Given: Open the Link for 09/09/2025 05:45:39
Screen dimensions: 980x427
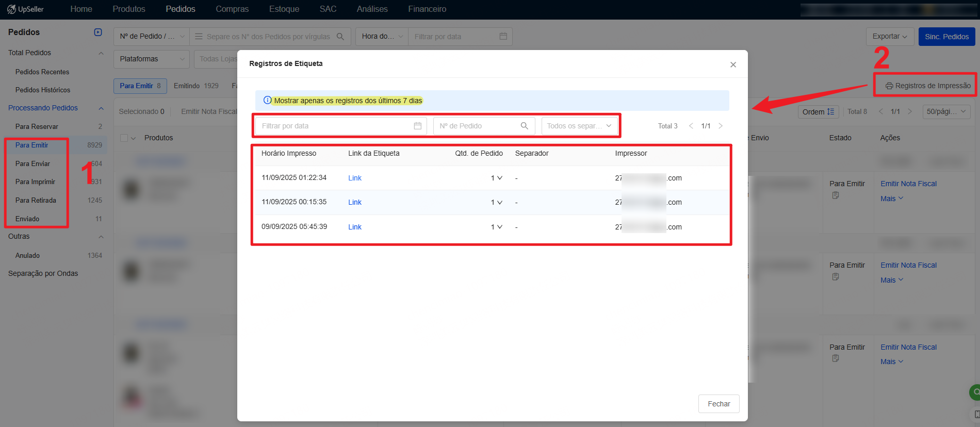Looking at the screenshot, I should (355, 227).
